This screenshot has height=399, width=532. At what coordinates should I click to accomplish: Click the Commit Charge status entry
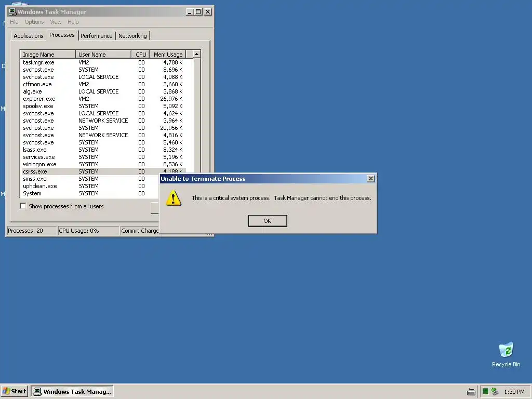(x=140, y=231)
